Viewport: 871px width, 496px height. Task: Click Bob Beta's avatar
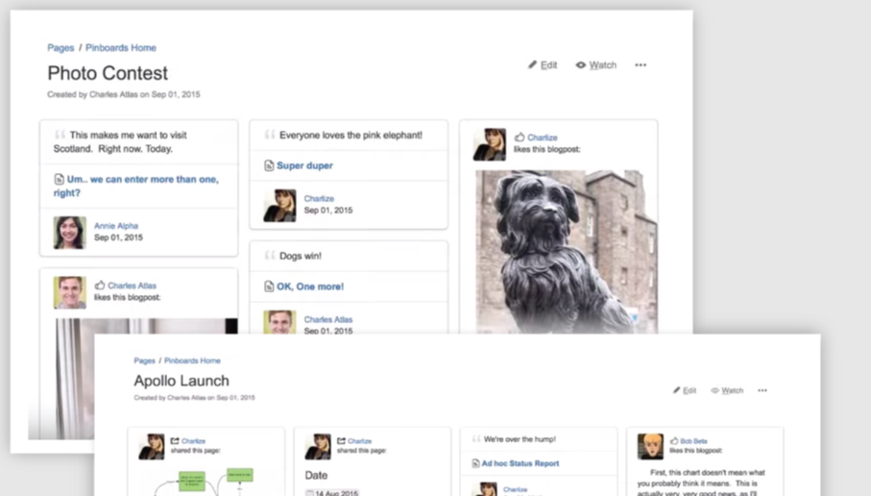tap(650, 447)
